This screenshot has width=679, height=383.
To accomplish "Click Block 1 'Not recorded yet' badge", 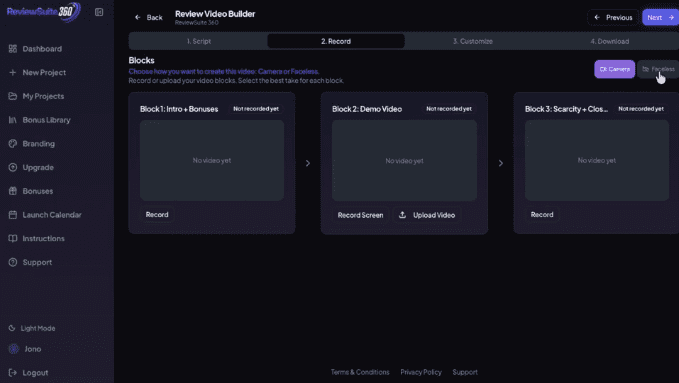I will [x=256, y=109].
